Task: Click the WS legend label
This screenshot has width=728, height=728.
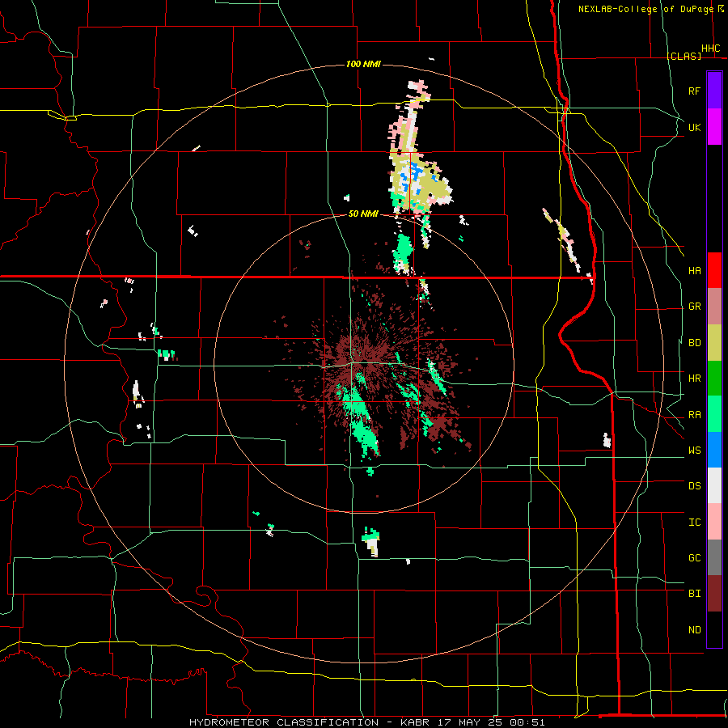Action: tap(694, 451)
